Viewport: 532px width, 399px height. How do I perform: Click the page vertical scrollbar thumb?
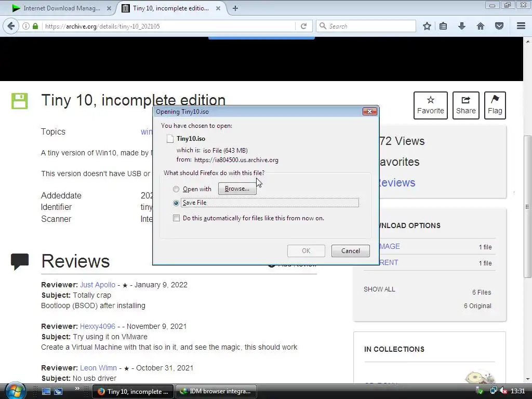point(527,206)
